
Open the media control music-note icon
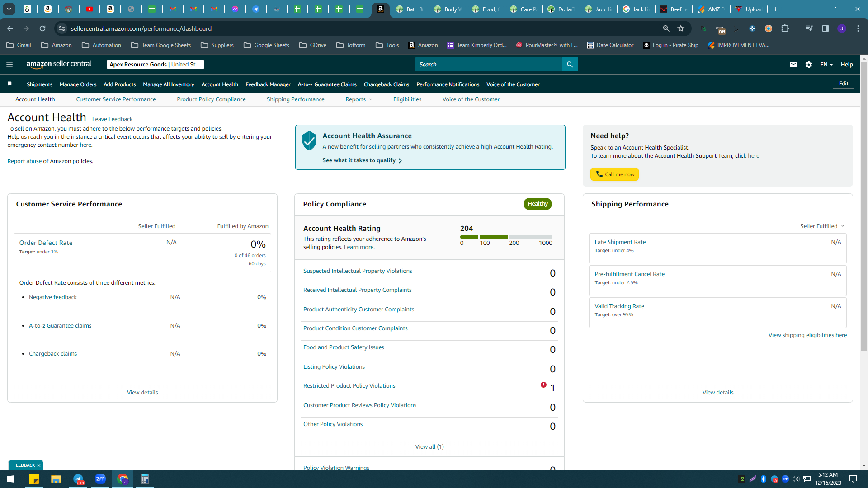[809, 28]
